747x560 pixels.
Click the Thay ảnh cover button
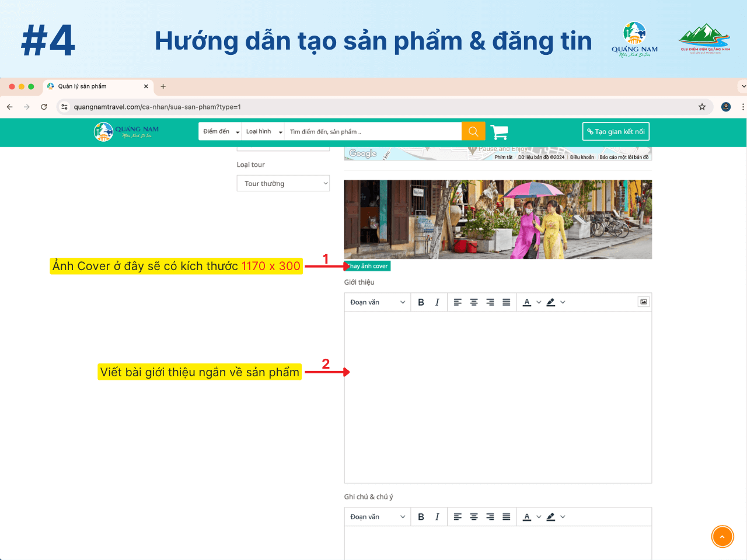coord(368,266)
